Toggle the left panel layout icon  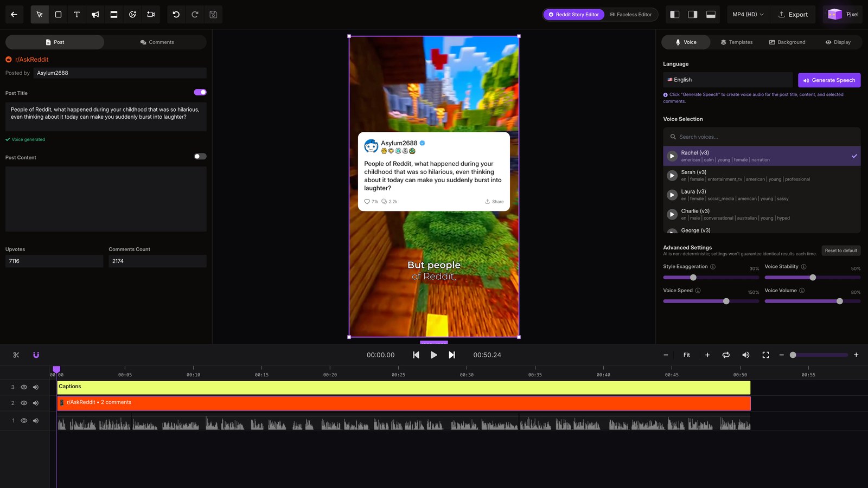pos(675,15)
